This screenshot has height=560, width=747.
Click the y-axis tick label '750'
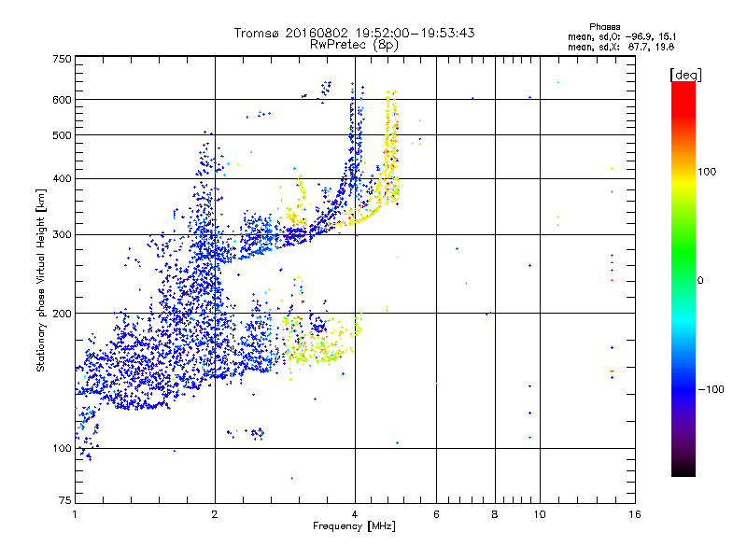point(62,59)
